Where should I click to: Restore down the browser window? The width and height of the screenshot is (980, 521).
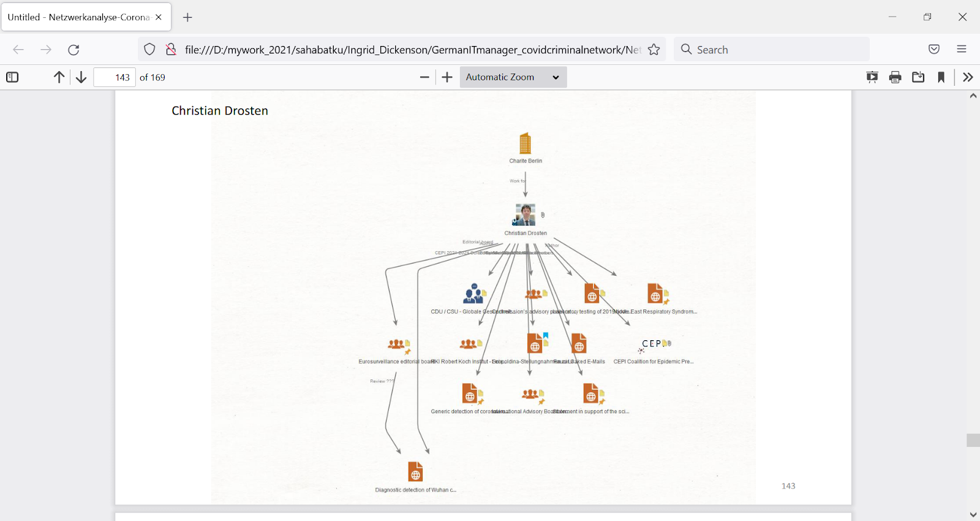coord(927,17)
